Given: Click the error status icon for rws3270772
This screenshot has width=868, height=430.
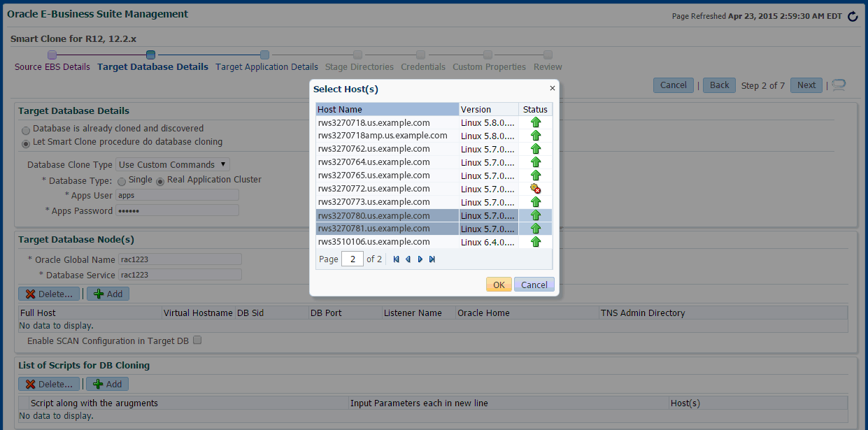Looking at the screenshot, I should click(536, 189).
